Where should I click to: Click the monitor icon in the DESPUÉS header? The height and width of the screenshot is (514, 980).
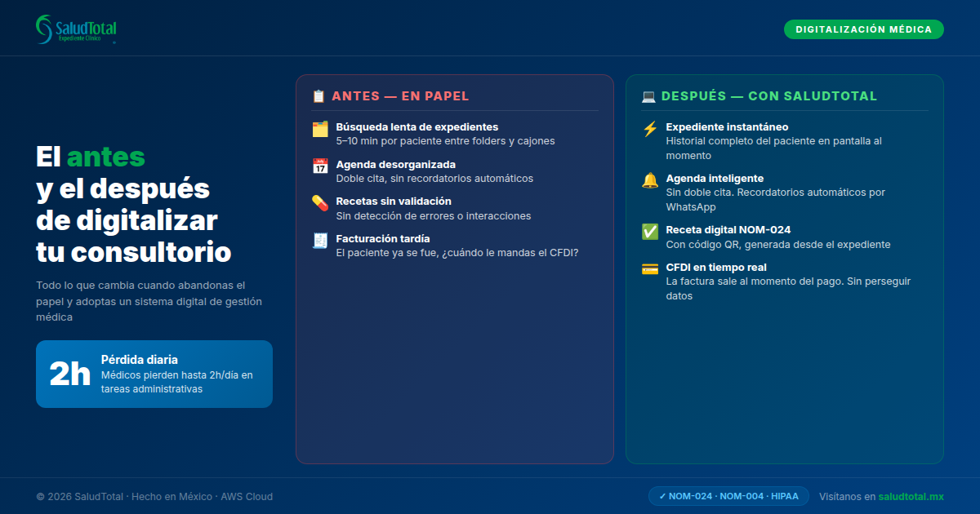coord(648,95)
